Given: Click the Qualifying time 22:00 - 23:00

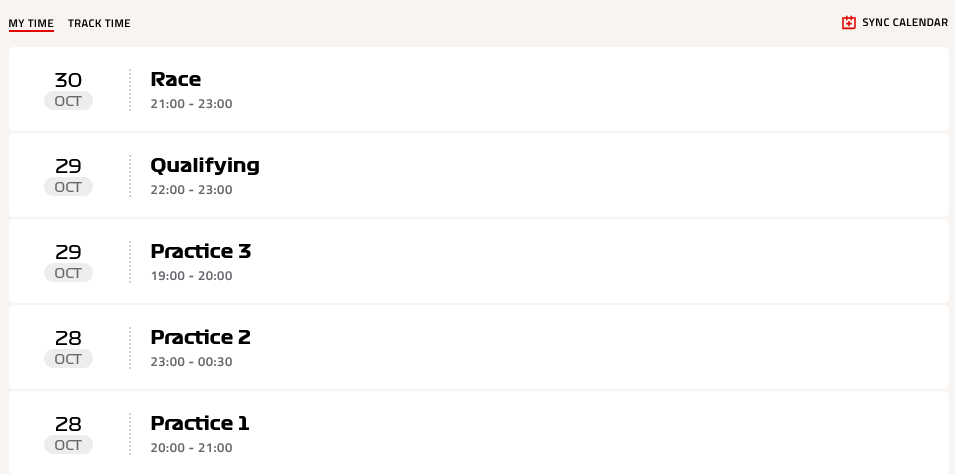Looking at the screenshot, I should pos(191,189).
